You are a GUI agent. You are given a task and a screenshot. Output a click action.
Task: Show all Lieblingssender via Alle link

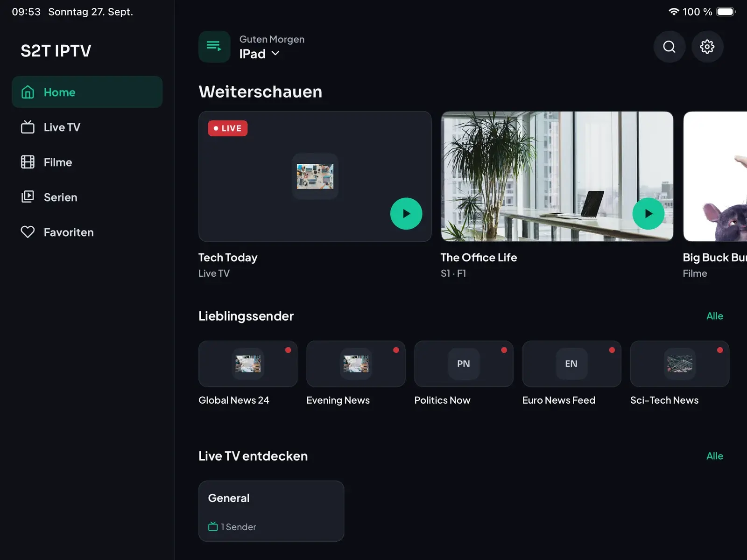tap(714, 316)
